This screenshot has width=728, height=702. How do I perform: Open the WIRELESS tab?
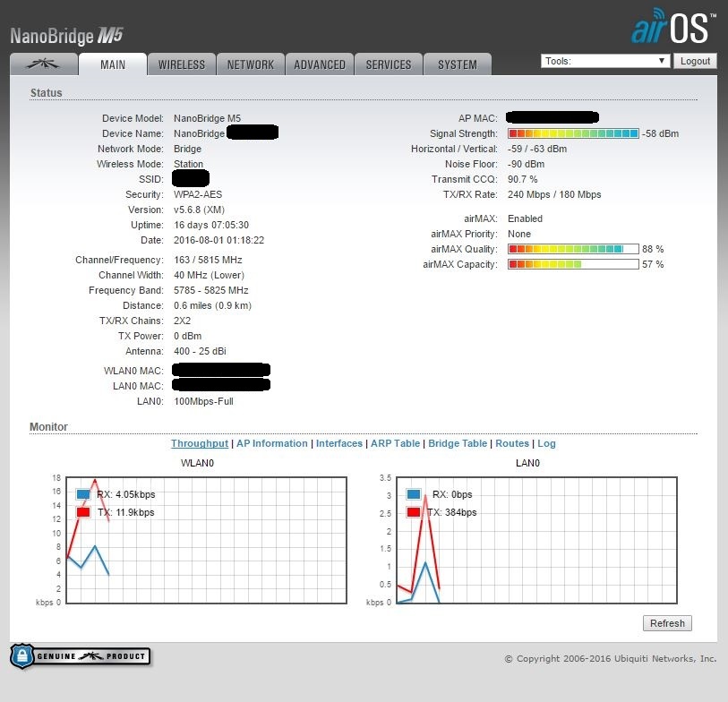(x=182, y=64)
